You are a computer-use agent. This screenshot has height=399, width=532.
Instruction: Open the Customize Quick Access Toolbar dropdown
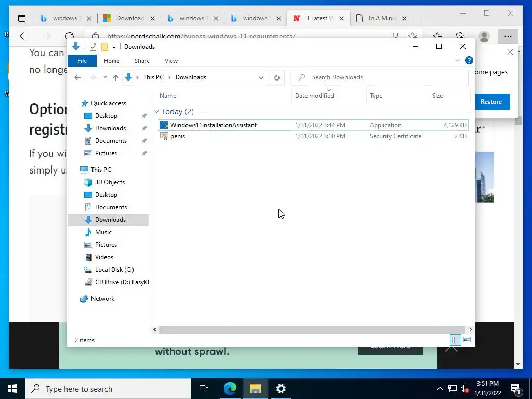click(114, 47)
